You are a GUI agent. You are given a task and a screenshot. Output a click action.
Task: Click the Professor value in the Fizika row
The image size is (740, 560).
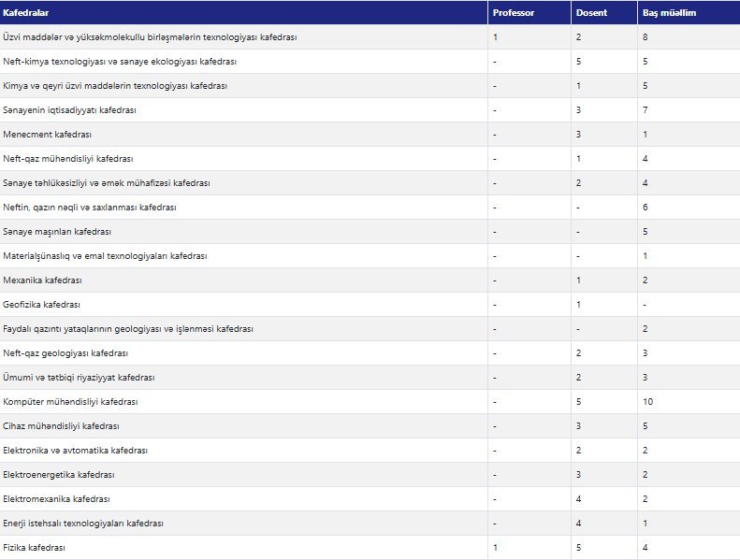click(495, 548)
